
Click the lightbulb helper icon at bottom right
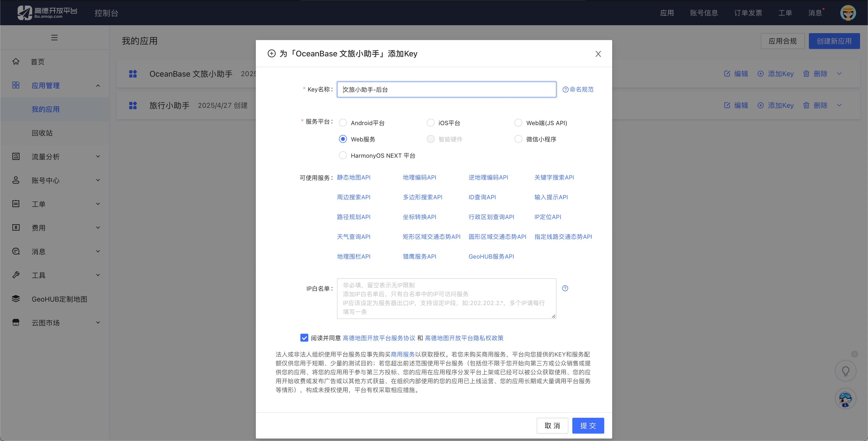pyautogui.click(x=845, y=371)
